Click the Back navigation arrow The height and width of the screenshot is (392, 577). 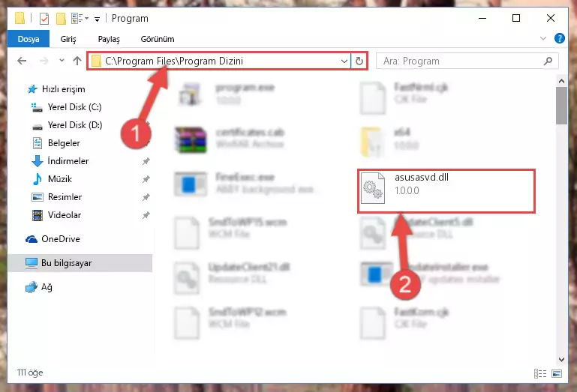point(22,61)
